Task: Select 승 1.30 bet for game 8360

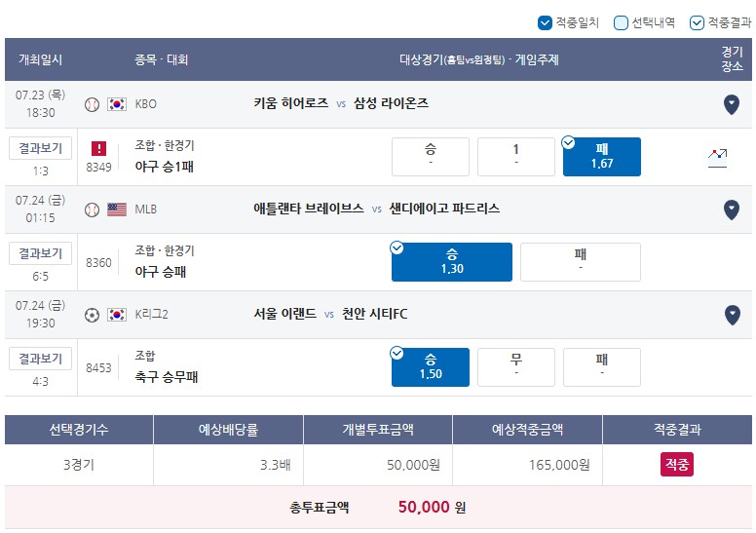Action: pos(452,262)
